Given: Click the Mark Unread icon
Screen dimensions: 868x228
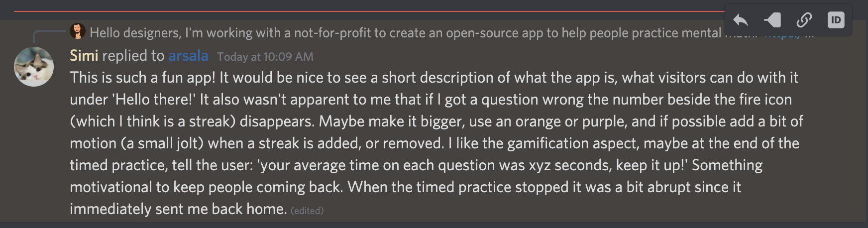Looking at the screenshot, I should (x=772, y=20).
